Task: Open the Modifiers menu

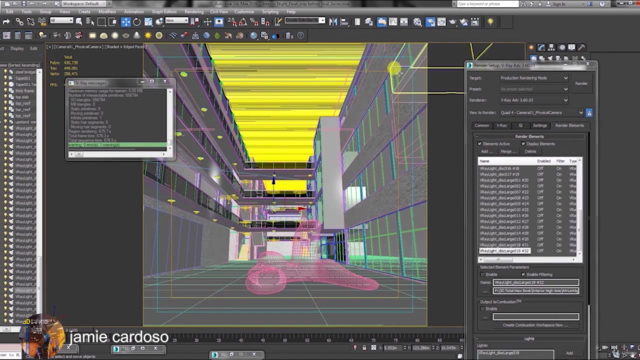Action: pos(107,12)
